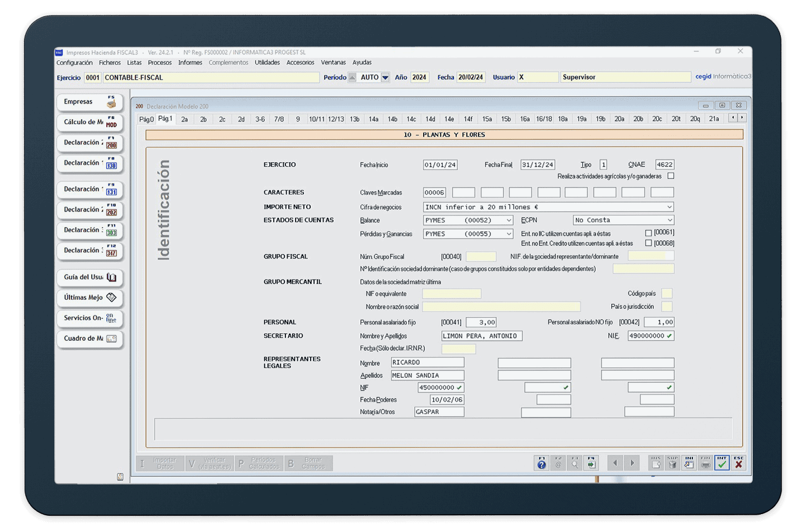Open Declaración 303 sidebar shortcut
The width and height of the screenshot is (806, 532).
click(90, 230)
